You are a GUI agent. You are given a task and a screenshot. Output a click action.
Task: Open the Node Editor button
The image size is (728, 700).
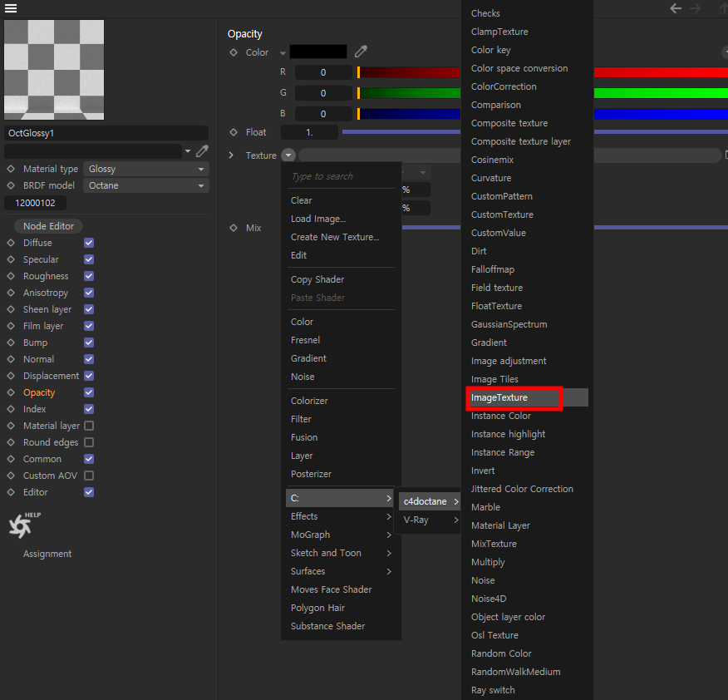click(48, 226)
